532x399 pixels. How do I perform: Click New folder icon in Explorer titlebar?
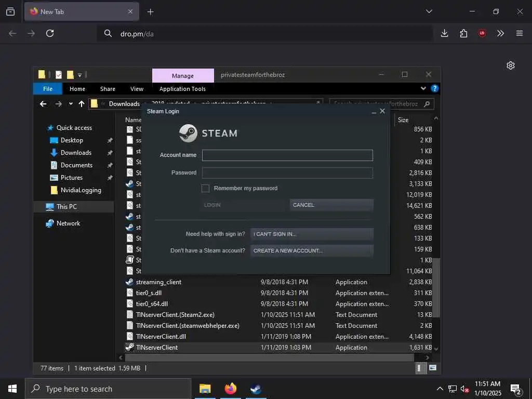(x=70, y=75)
